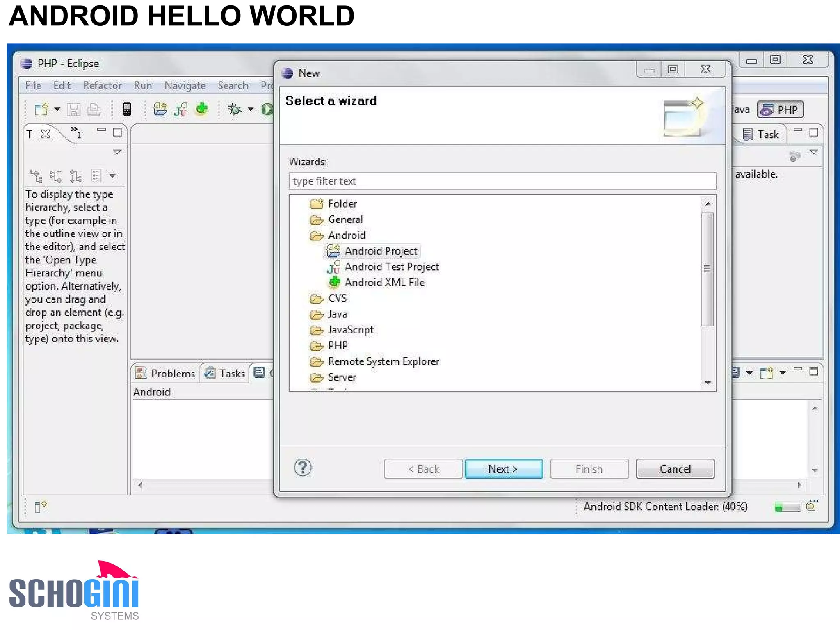Click the Previous Type Hierarchies icon
This screenshot has width=840, height=630.
click(96, 176)
